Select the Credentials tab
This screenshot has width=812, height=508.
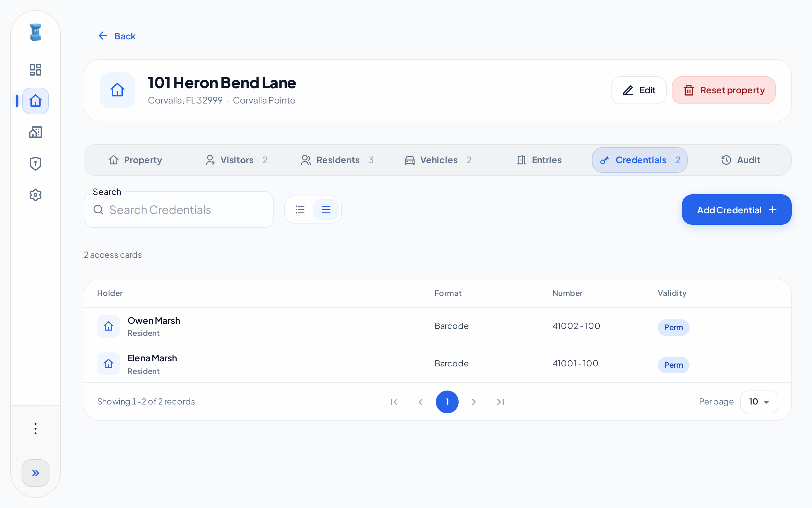(x=639, y=160)
